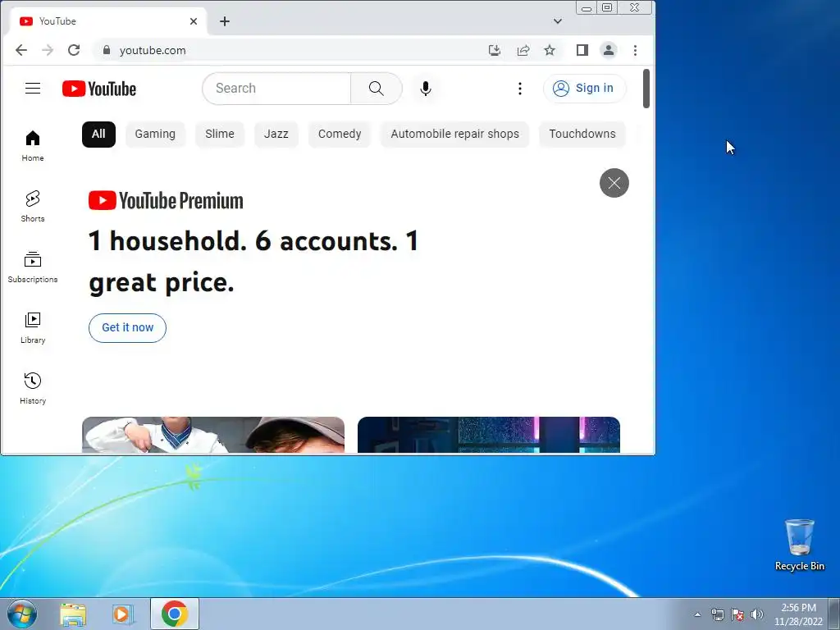Click the Sign in button
Image resolution: width=840 pixels, height=630 pixels.
(584, 89)
